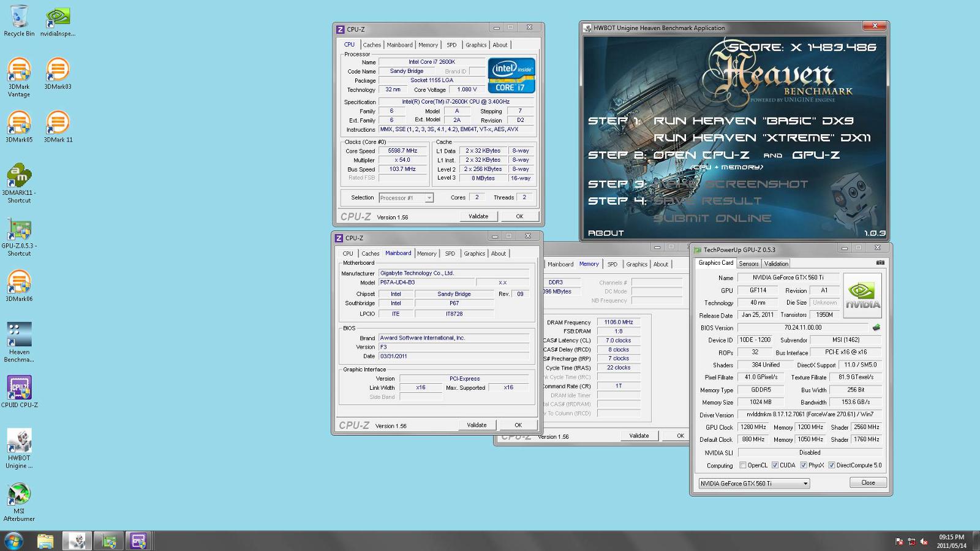Switch to the CPU-Z taskbar item
Image resolution: width=980 pixels, height=551 pixels.
point(138,541)
